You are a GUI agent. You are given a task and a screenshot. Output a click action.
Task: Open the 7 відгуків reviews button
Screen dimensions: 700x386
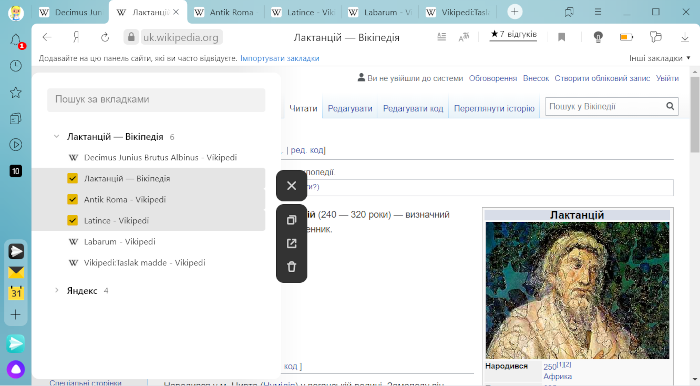513,35
